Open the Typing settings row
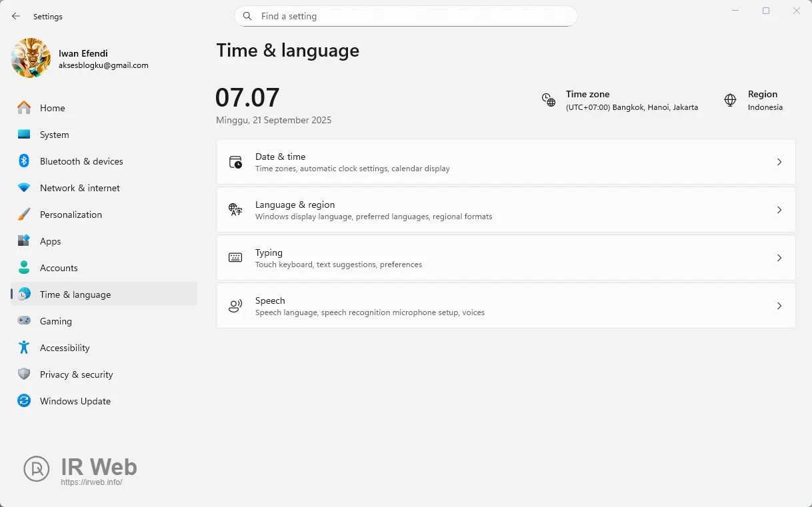812x507 pixels. 505,258
